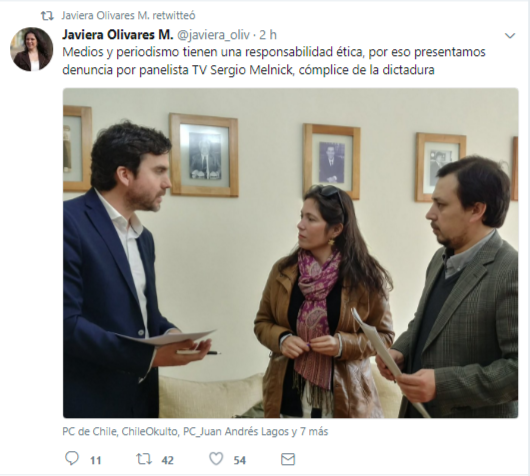530x476 pixels.
Task: Open Javiera Olivares profile avatar
Action: 31,49
